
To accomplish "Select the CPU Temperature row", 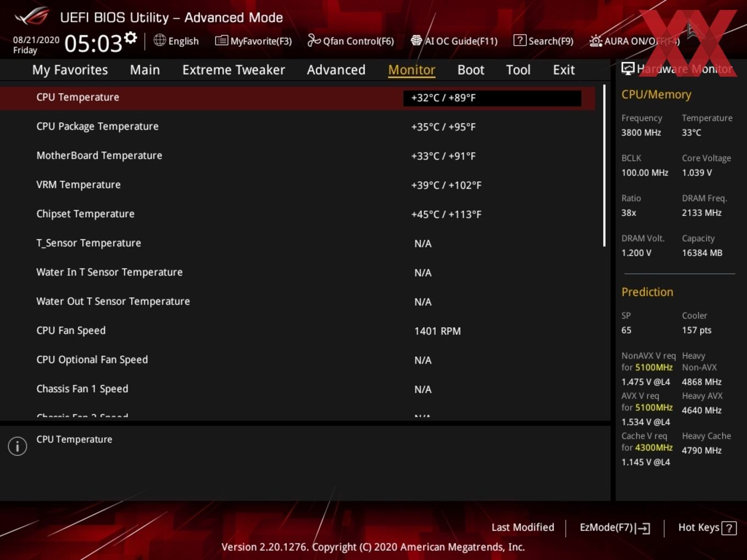I will click(x=298, y=97).
